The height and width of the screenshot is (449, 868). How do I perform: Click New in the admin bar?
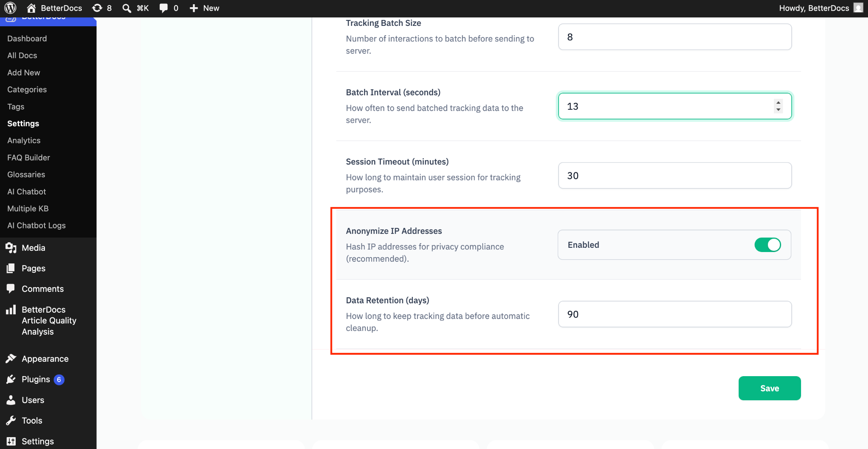point(211,8)
